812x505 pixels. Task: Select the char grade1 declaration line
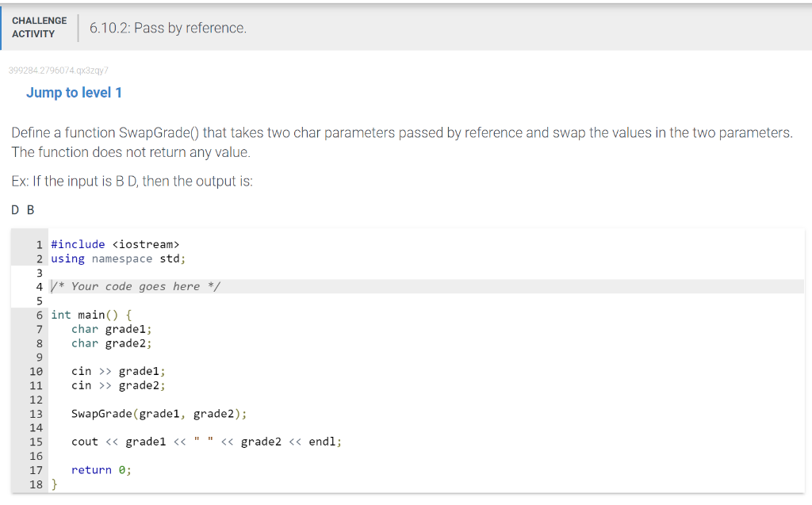click(x=111, y=330)
